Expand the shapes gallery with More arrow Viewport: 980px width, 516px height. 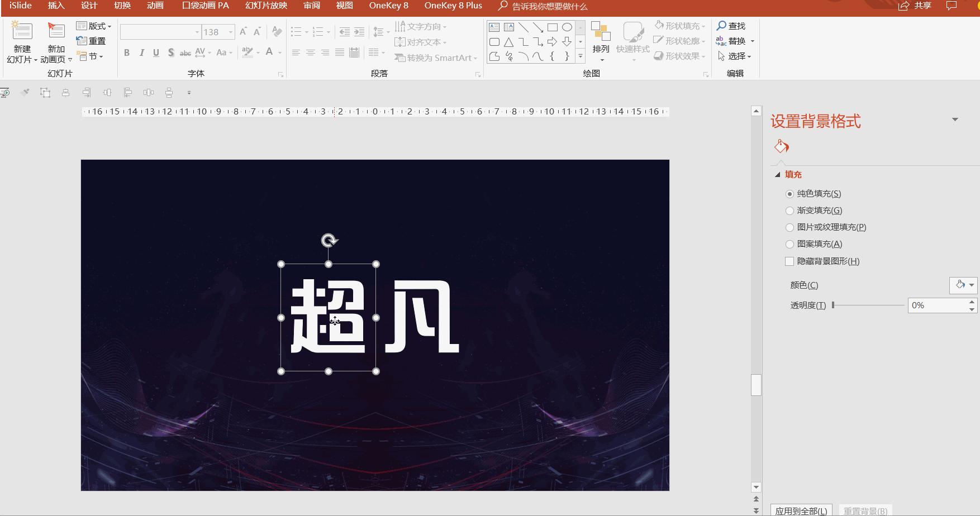tap(580, 56)
